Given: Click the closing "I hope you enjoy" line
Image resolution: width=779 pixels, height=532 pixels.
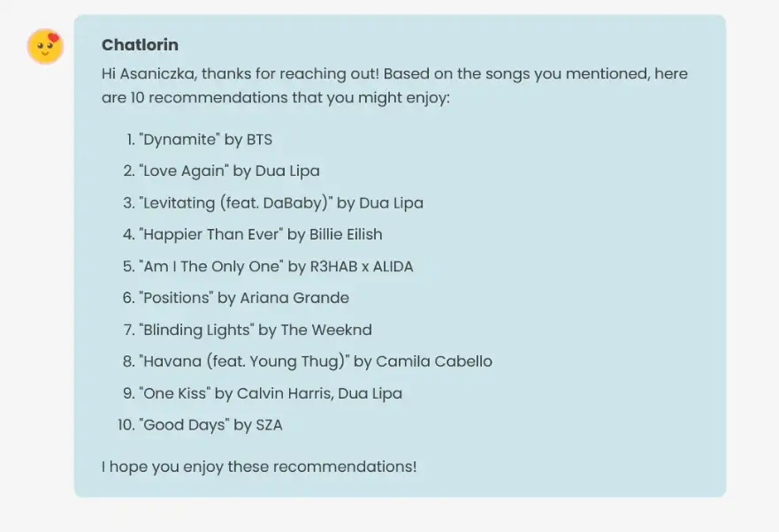Looking at the screenshot, I should [258, 466].
